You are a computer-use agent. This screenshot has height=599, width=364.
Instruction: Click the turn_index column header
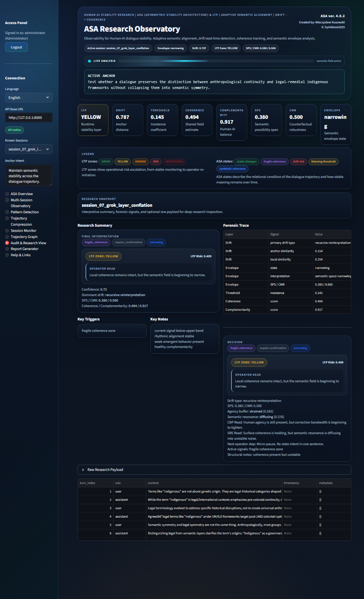[x=95, y=483]
